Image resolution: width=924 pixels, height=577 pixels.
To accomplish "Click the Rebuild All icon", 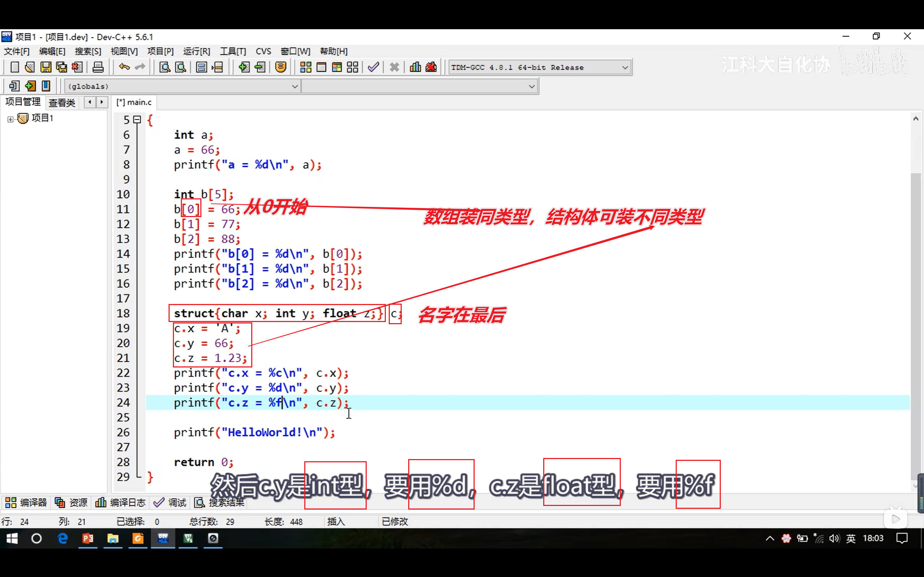I will (x=352, y=67).
